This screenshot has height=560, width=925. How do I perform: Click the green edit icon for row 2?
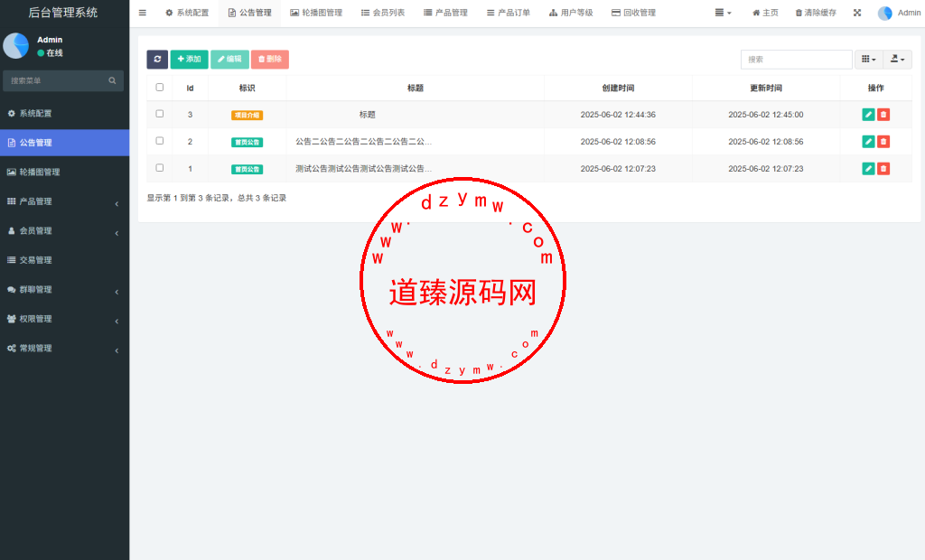[868, 142]
